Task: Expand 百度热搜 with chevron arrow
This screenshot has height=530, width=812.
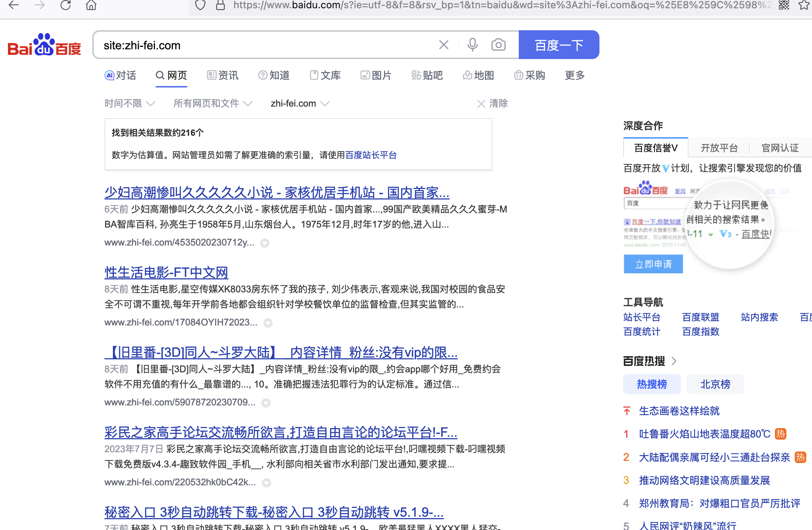Action: (674, 361)
